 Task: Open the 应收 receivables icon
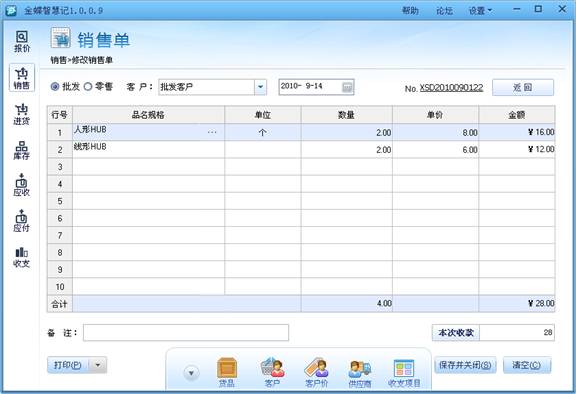coord(22,185)
